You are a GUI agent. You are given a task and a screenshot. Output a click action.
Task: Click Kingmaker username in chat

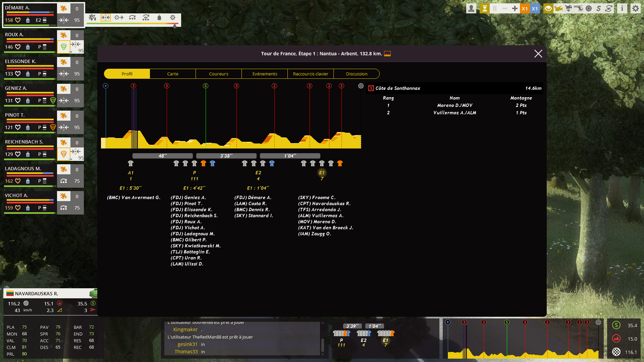tap(185, 329)
